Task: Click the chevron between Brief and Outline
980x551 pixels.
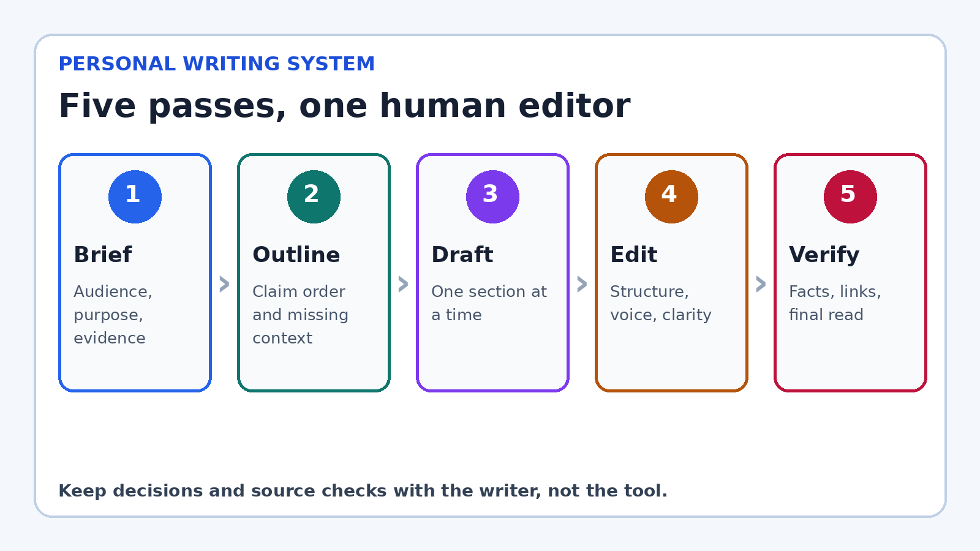Action: click(224, 284)
